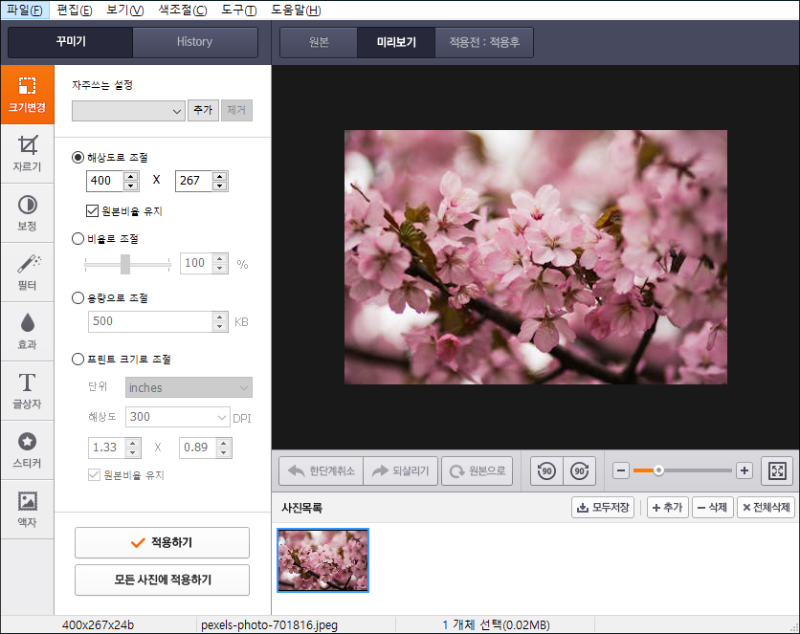Image resolution: width=800 pixels, height=634 pixels.
Task: Switch to the History tab
Action: (194, 42)
